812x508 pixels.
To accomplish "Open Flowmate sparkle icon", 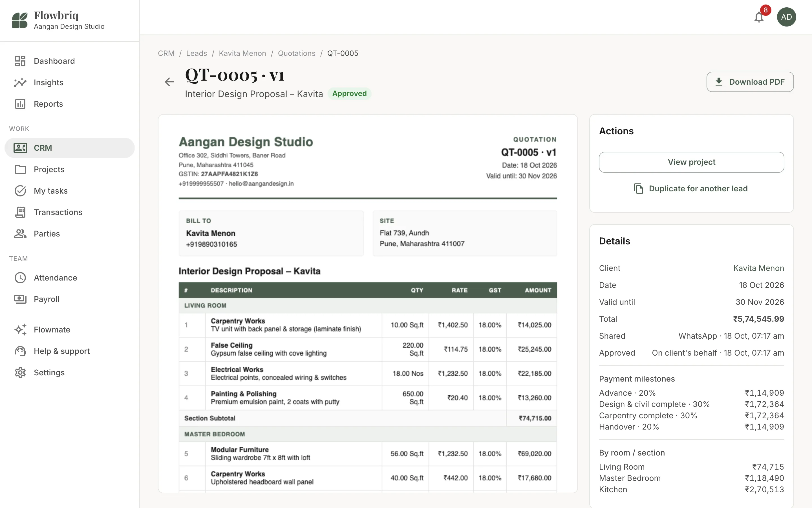I will pyautogui.click(x=20, y=330).
